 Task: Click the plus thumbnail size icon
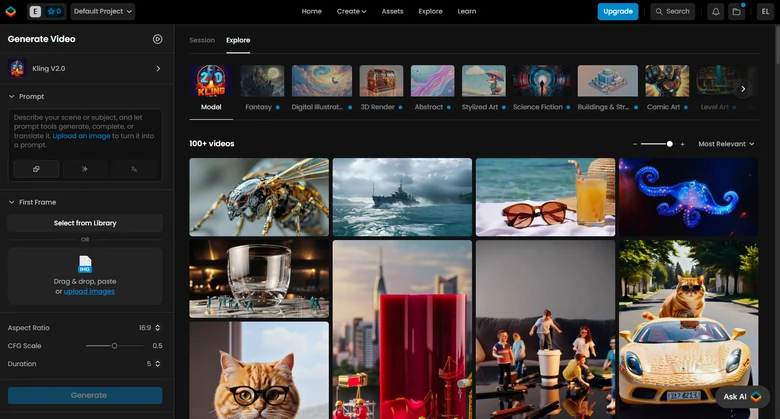pyautogui.click(x=682, y=144)
